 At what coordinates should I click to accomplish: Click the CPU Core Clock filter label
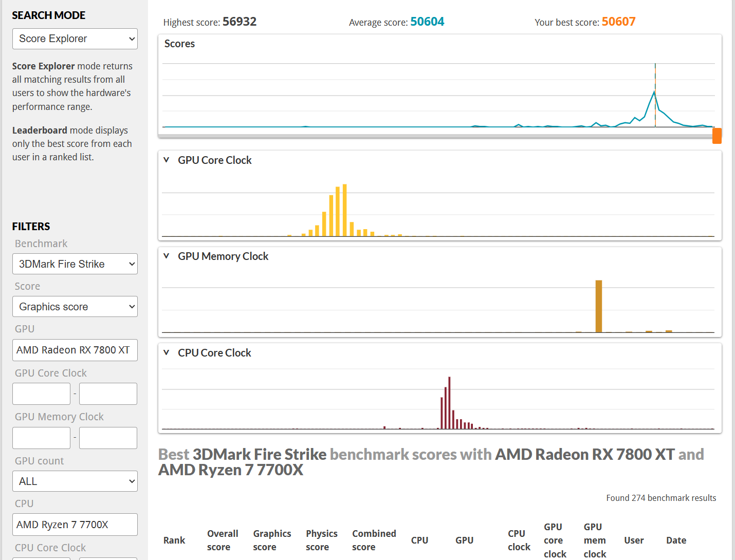pos(50,548)
